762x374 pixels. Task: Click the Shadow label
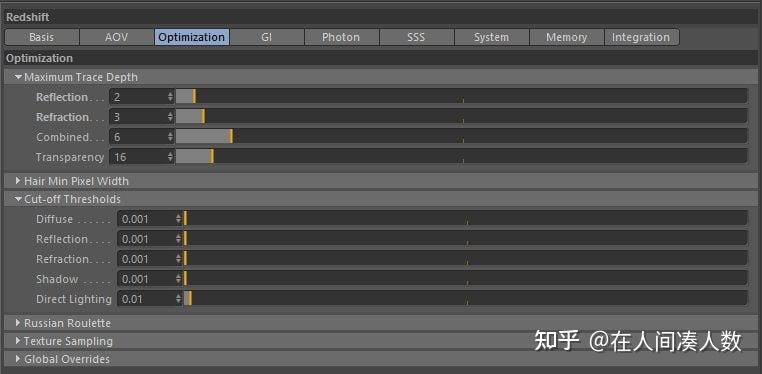tap(57, 279)
